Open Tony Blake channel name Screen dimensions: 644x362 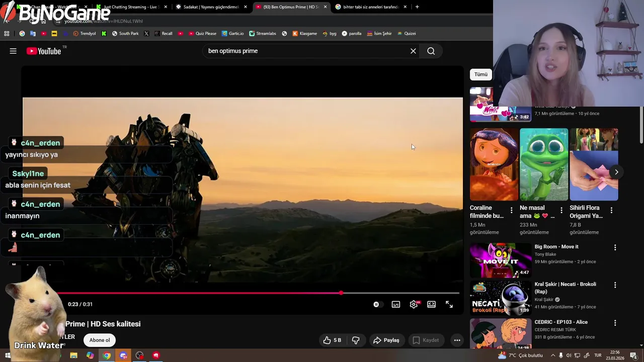pyautogui.click(x=545, y=254)
